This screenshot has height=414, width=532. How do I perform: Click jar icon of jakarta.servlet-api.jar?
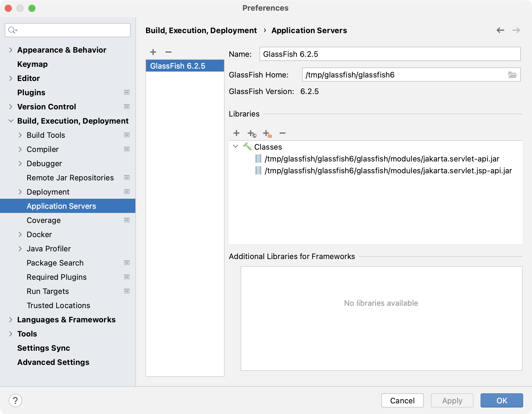click(x=258, y=159)
